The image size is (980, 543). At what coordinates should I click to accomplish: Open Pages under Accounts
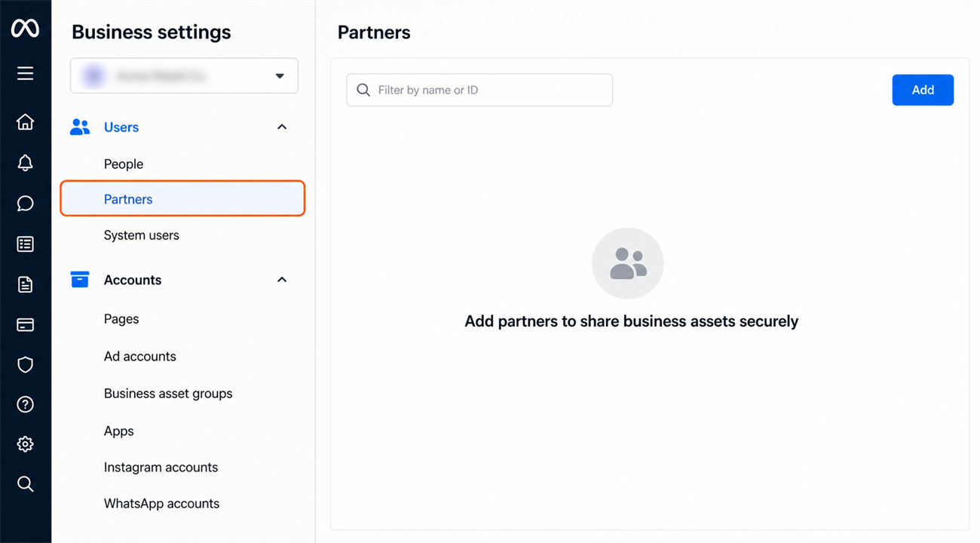click(x=121, y=319)
